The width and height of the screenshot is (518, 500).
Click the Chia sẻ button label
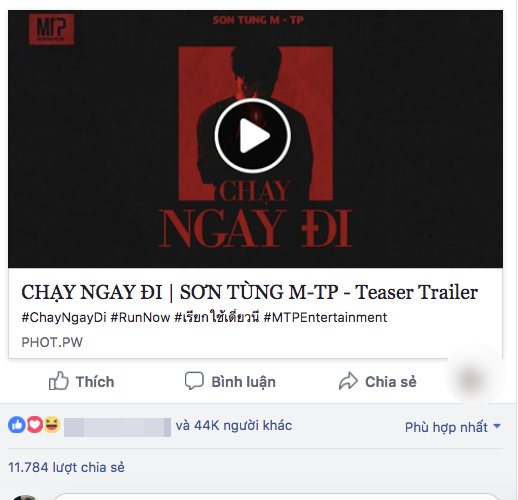391,382
